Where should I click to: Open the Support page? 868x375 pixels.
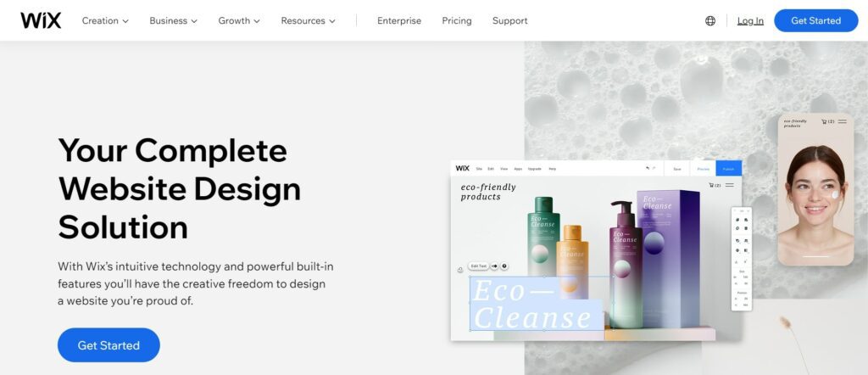click(509, 20)
